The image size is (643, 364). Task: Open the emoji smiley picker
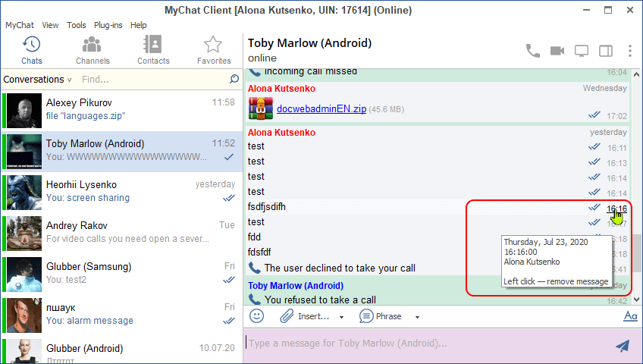tap(257, 316)
